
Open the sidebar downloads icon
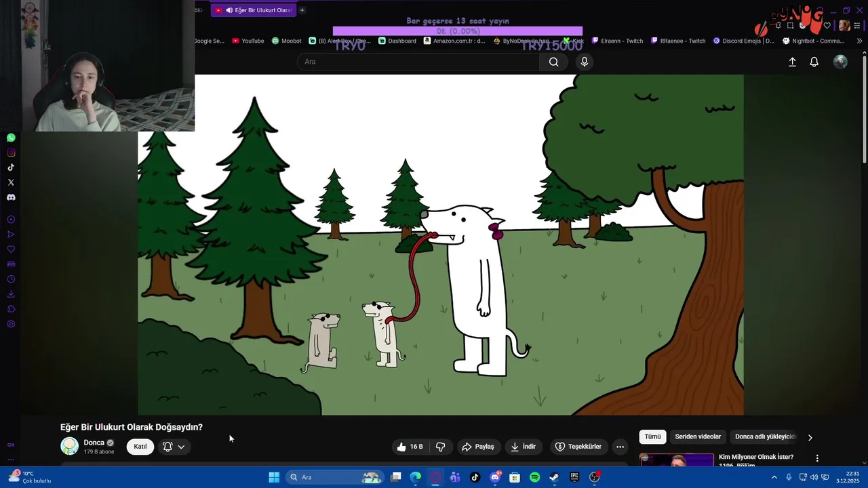coord(11,294)
